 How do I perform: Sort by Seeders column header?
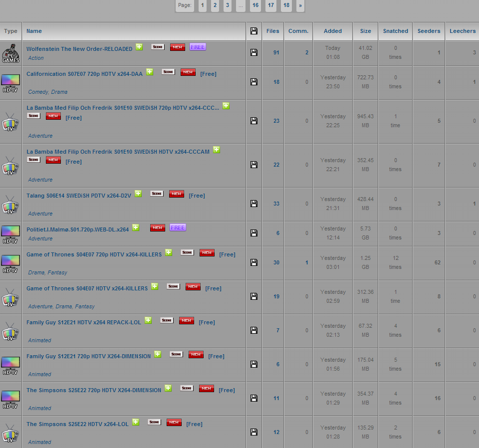(429, 31)
